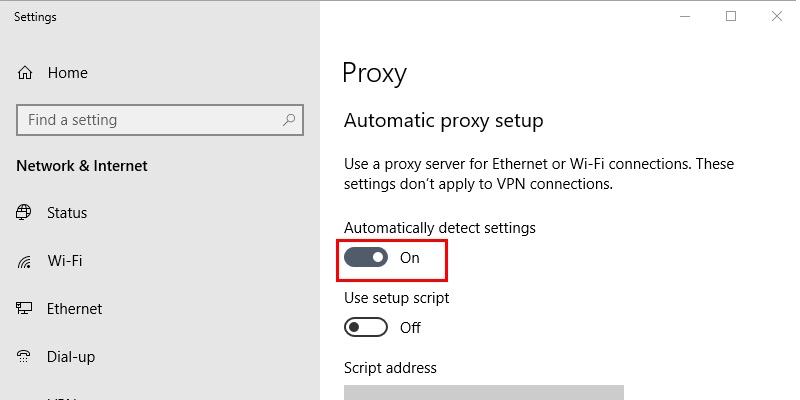Click the Off label beside setup script

point(410,328)
